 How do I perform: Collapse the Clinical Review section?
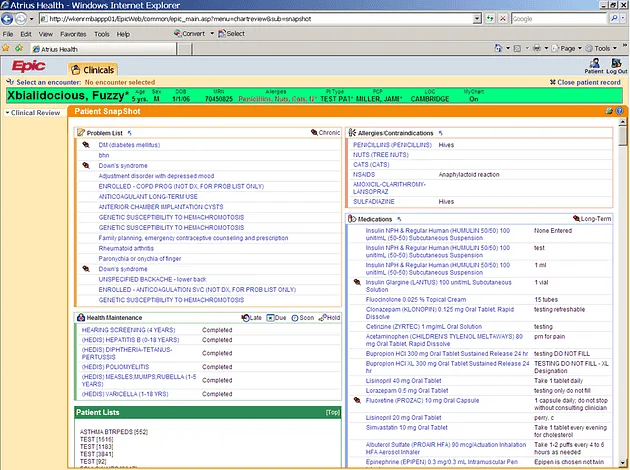pyautogui.click(x=7, y=113)
